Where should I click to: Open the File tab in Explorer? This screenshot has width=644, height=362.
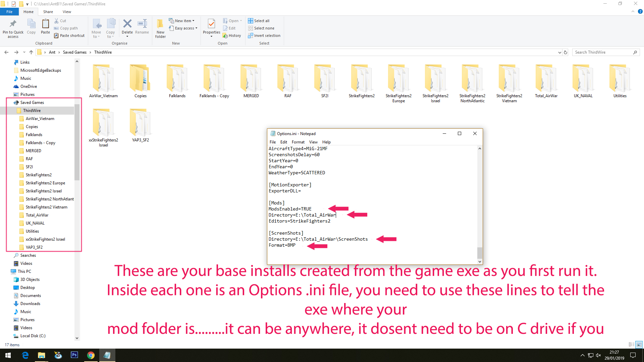tap(9, 12)
